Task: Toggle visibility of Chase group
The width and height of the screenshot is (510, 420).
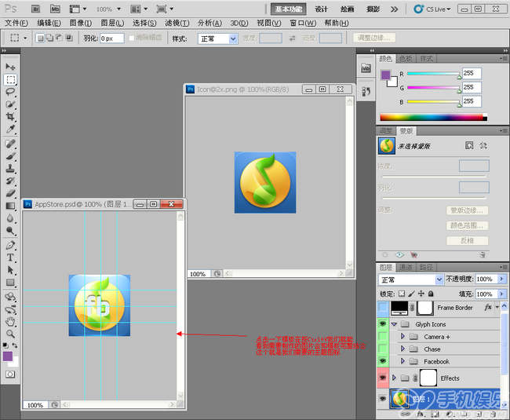Action: click(x=383, y=349)
